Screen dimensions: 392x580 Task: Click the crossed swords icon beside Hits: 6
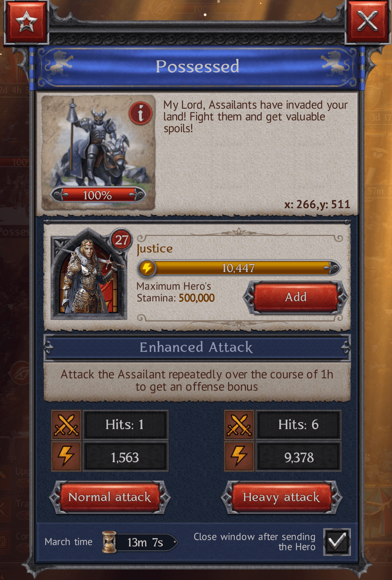coord(239,425)
